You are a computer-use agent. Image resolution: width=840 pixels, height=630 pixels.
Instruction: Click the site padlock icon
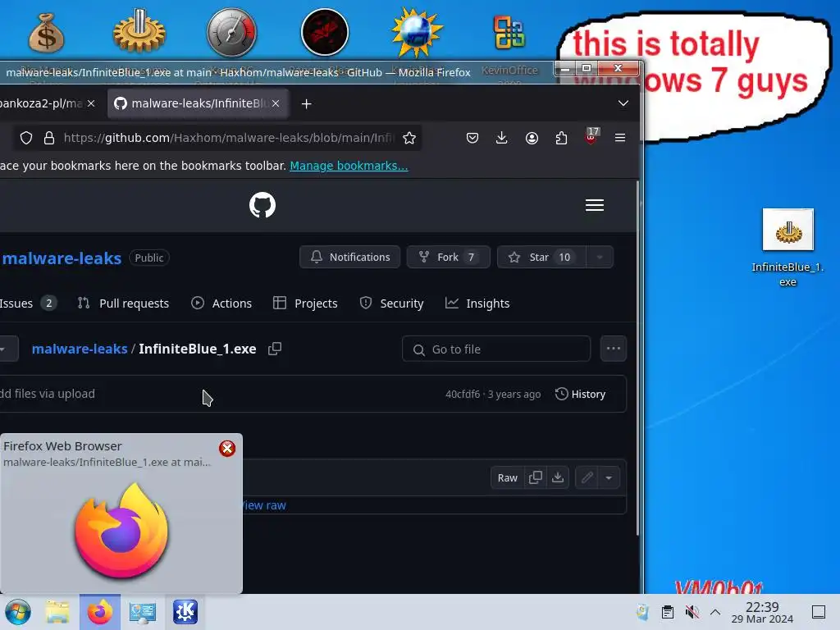[48, 138]
